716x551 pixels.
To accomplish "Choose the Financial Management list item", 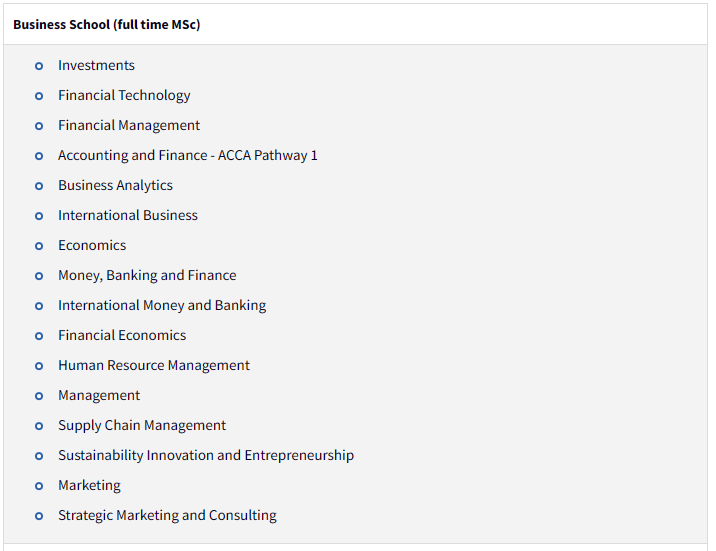I will pyautogui.click(x=129, y=126).
